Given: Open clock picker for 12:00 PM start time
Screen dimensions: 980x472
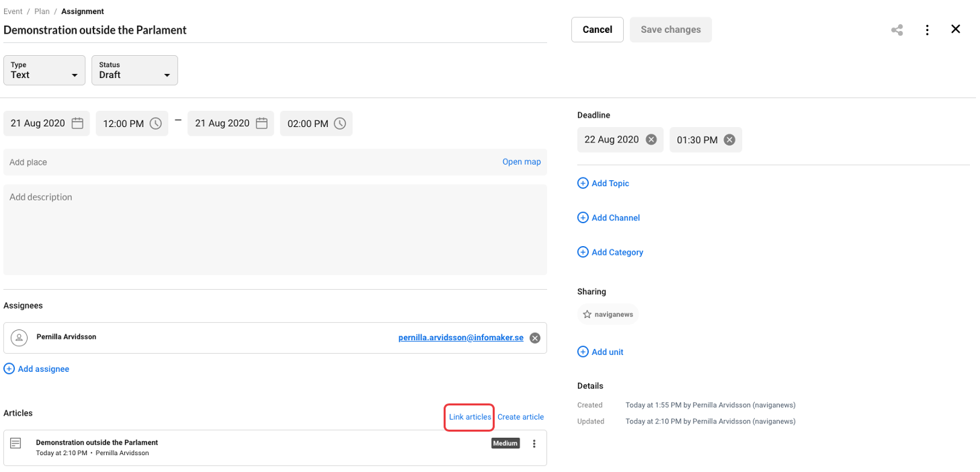Looking at the screenshot, I should (155, 124).
